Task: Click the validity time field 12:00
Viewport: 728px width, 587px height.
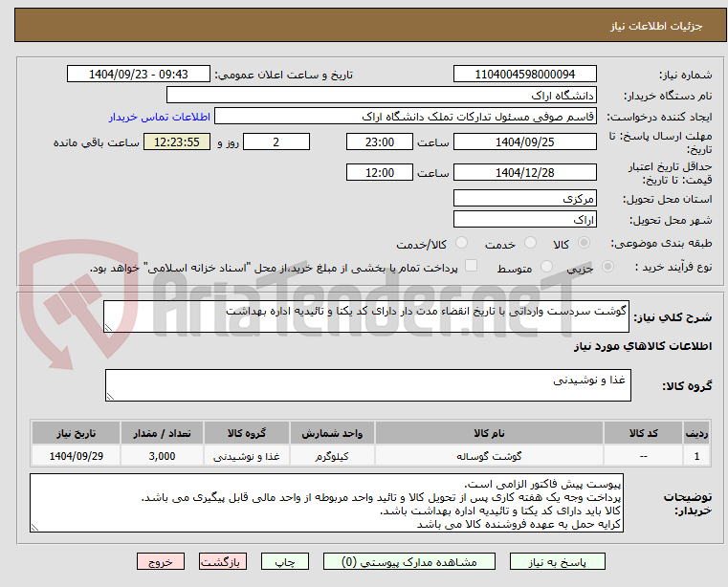Action: 380,172
